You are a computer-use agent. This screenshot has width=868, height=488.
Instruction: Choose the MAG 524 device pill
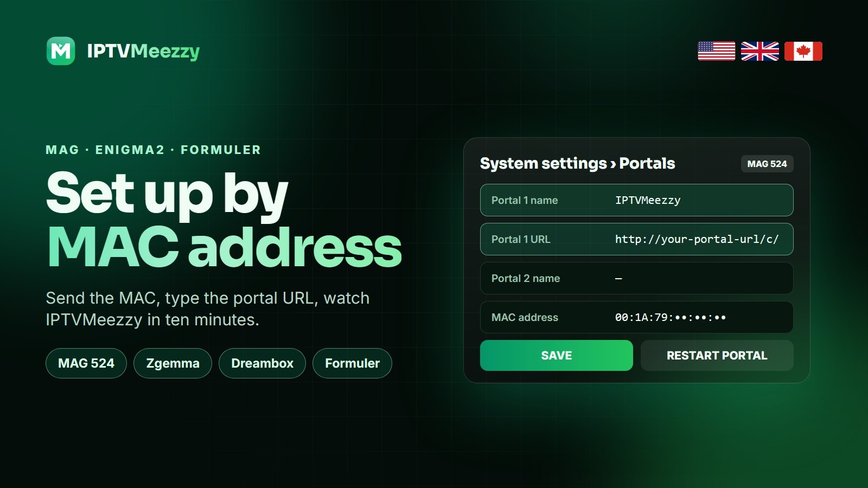(86, 363)
